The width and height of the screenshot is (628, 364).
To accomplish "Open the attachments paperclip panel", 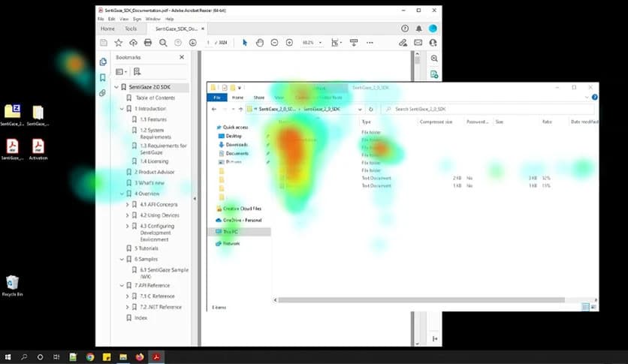I will tap(103, 93).
